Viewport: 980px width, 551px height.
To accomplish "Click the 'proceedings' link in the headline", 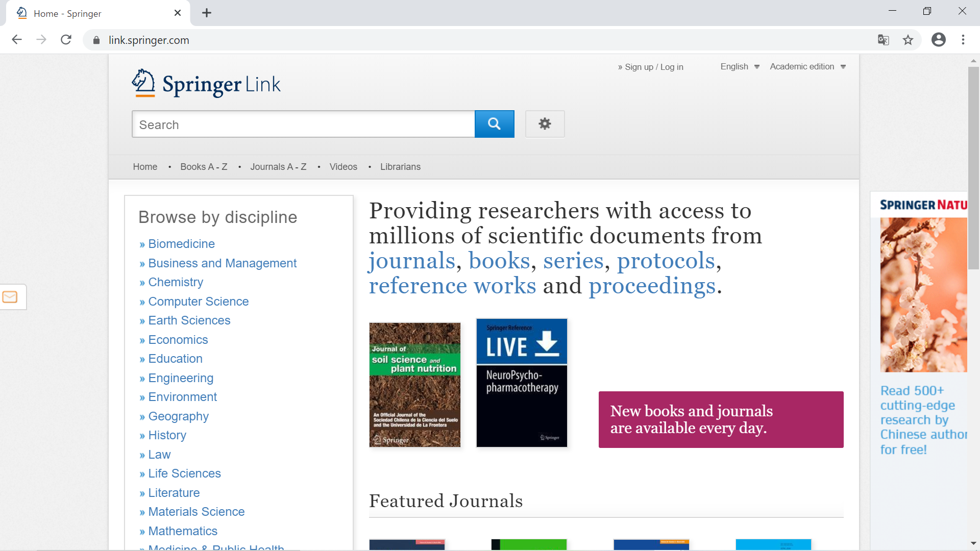I will (x=652, y=286).
